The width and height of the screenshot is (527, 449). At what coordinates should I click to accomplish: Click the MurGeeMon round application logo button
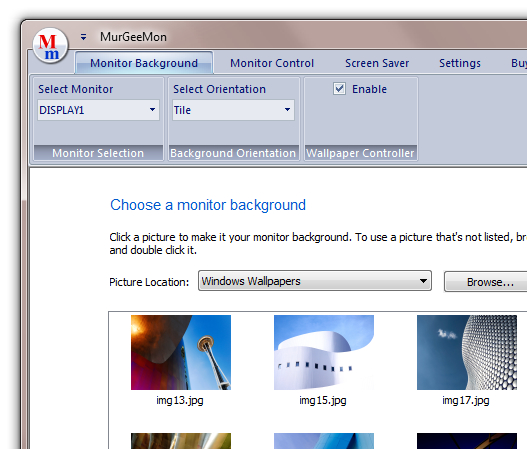(x=50, y=46)
